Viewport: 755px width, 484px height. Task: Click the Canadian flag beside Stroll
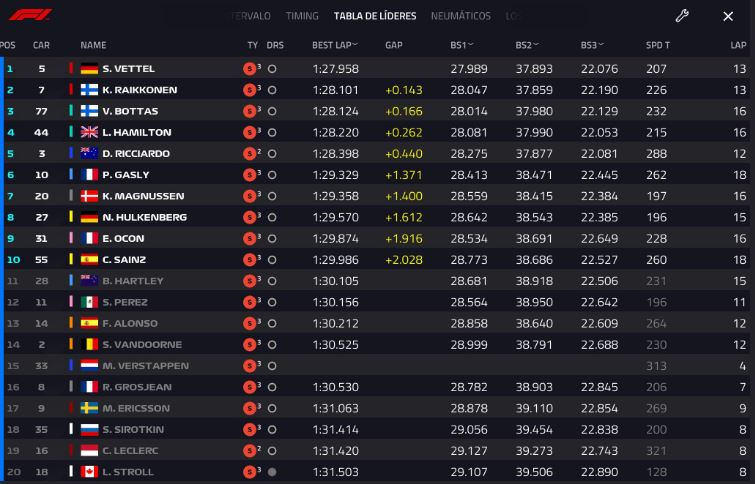tap(89, 472)
